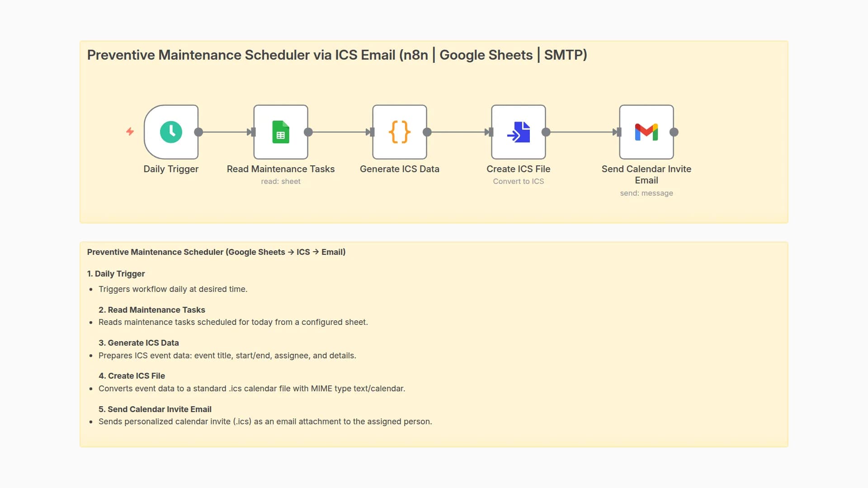
Task: Click the Daily Trigger clock node
Action: point(171,132)
